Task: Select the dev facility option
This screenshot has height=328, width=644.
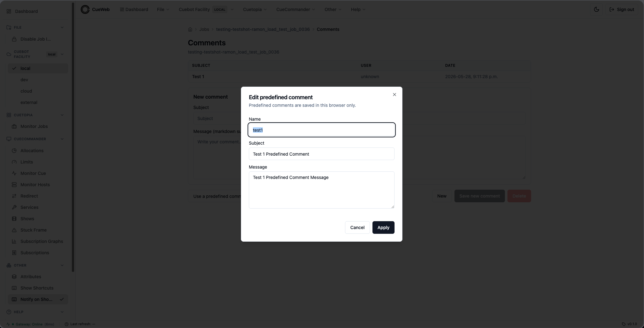Action: coord(38,80)
